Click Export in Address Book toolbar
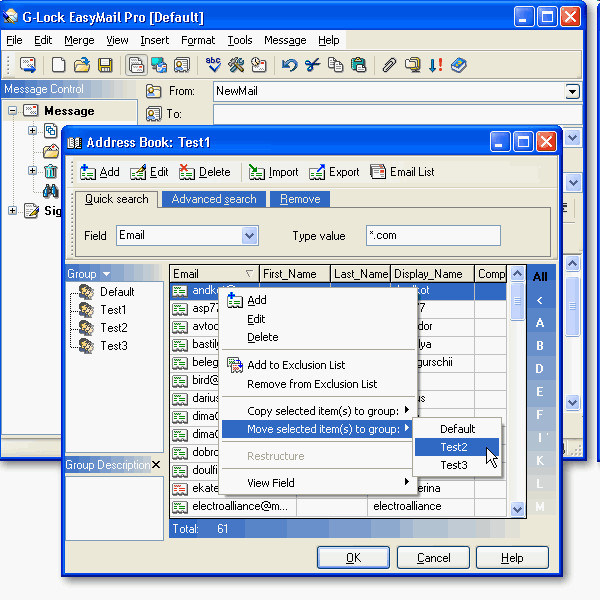This screenshot has height=600, width=600. click(334, 172)
